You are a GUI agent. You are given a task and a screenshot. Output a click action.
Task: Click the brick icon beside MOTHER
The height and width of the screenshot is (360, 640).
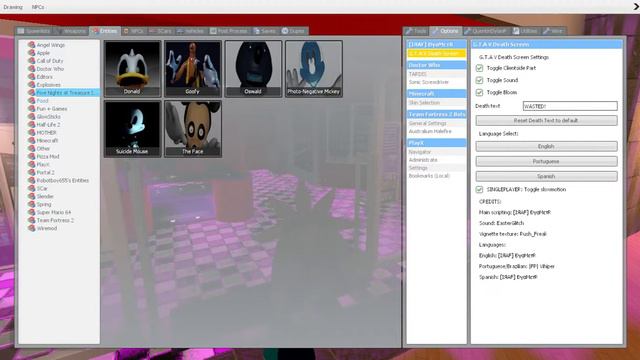pos(31,133)
